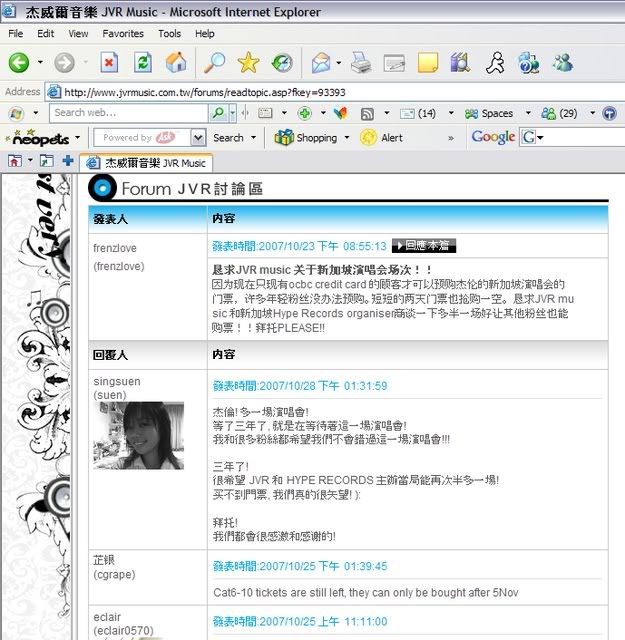Click the home tab-bar icon
This screenshot has height=640, width=625.
point(15,161)
